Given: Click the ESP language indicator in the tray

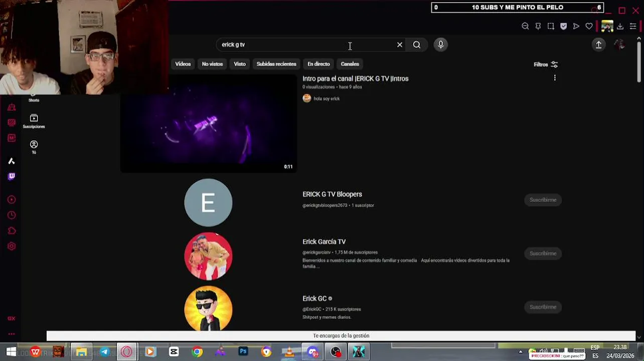Looking at the screenshot, I should (x=595, y=347).
